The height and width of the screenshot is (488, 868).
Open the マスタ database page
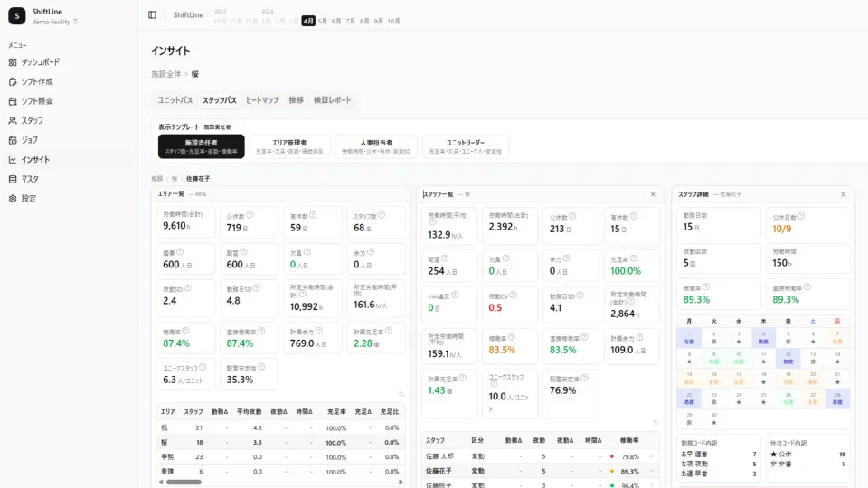click(x=29, y=179)
